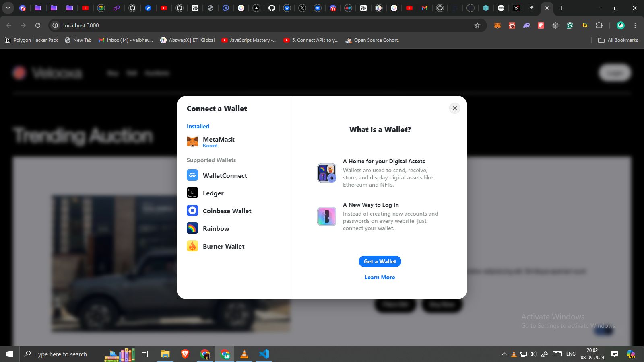Open Task View on the taskbar
The height and width of the screenshot is (362, 644).
click(x=145, y=354)
